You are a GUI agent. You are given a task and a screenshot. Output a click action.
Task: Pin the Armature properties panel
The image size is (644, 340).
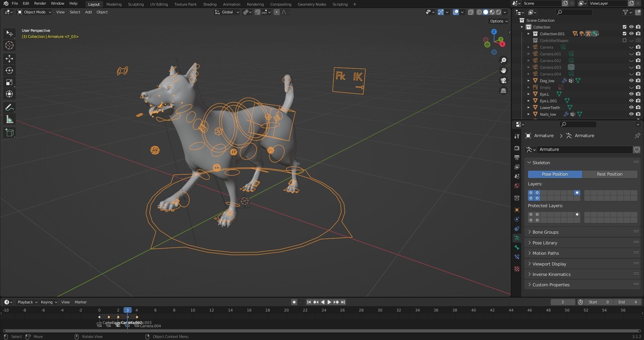tap(637, 135)
